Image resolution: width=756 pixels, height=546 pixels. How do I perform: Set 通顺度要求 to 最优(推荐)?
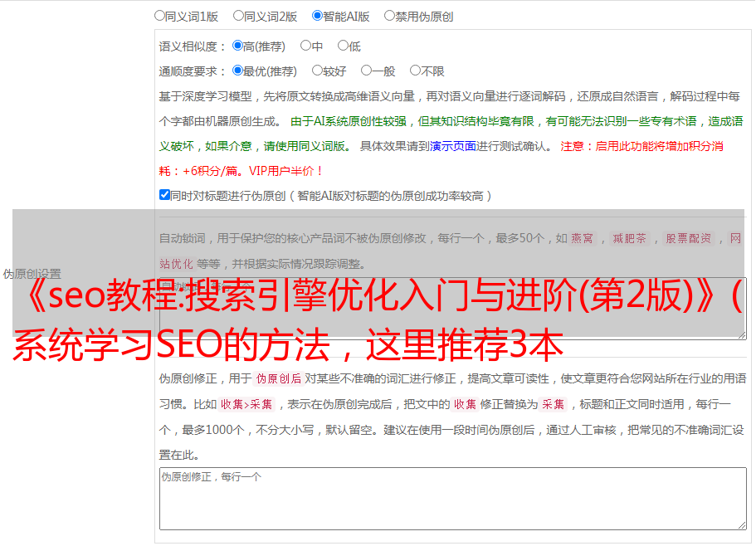click(x=237, y=71)
